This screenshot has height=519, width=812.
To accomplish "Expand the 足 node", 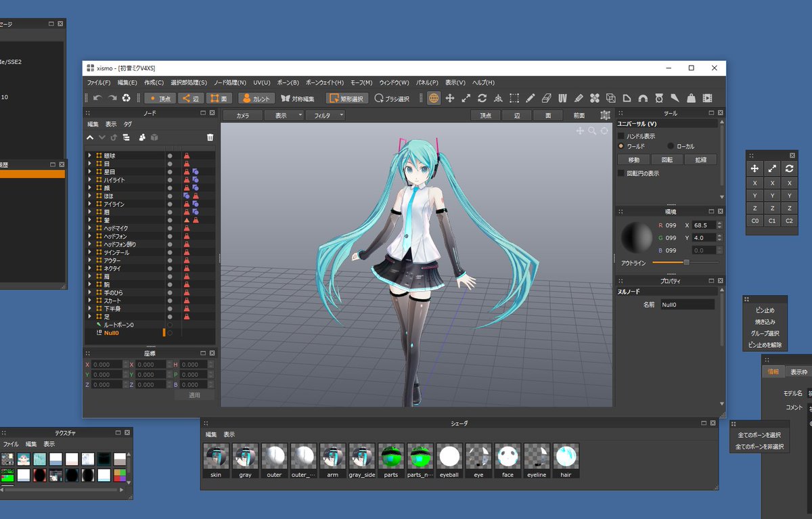I will [x=90, y=317].
